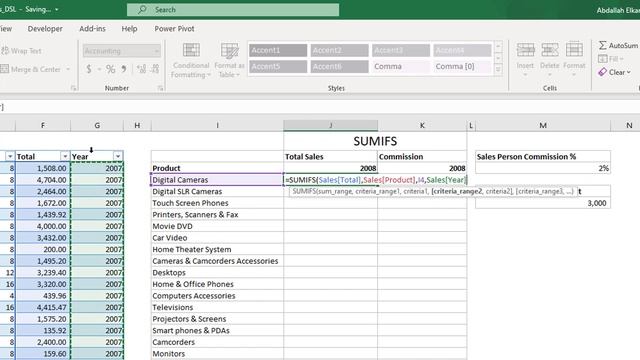
Task: Select the Movie DVD cell
Action: (217, 226)
